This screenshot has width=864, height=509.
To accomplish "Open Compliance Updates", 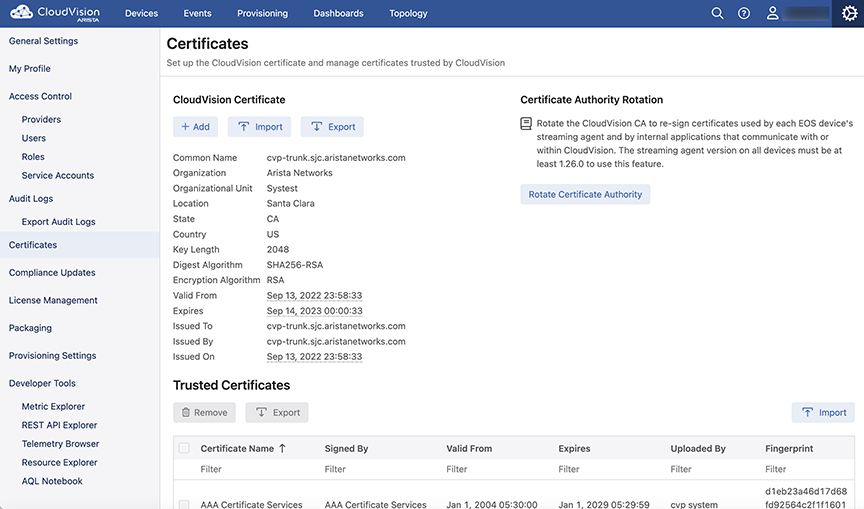I will point(52,273).
